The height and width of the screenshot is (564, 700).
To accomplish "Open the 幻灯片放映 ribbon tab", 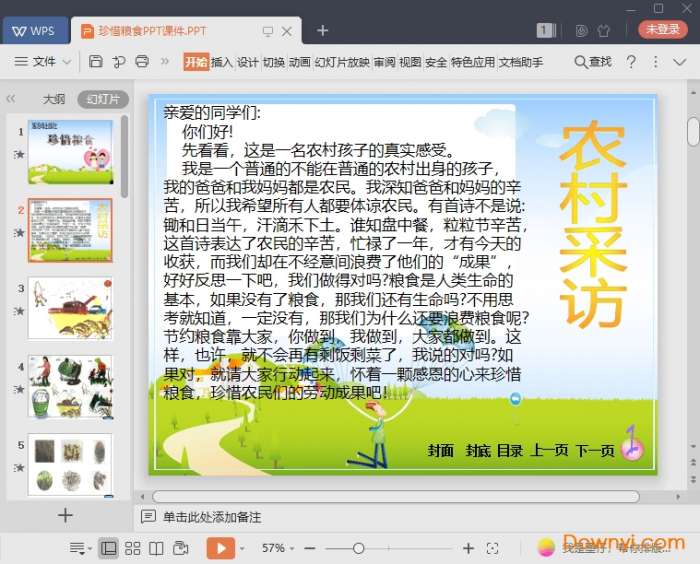I will pyautogui.click(x=342, y=62).
